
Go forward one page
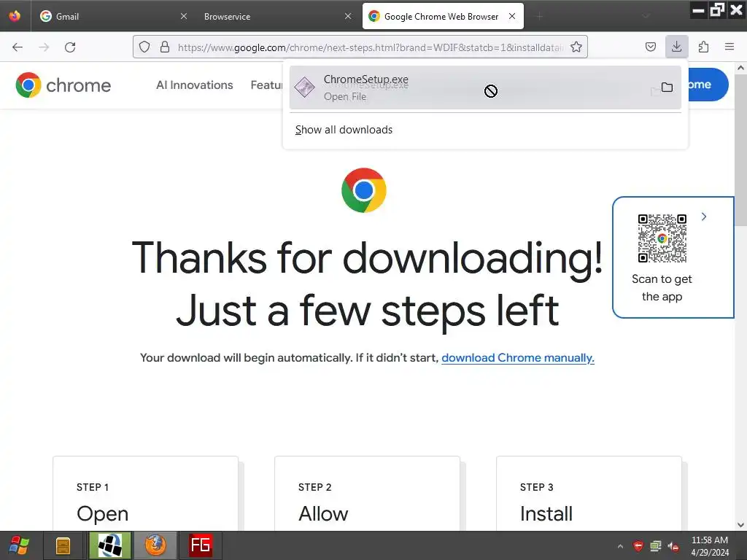(44, 47)
